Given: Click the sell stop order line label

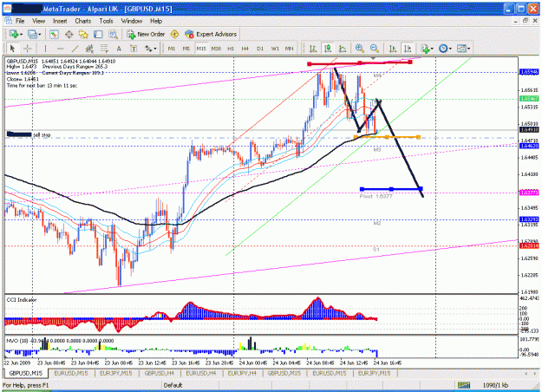Looking at the screenshot, I should point(42,134).
